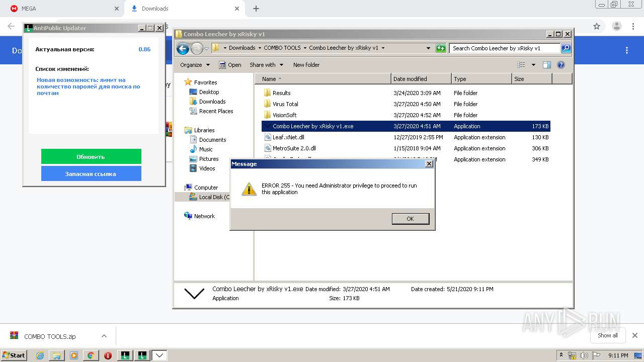Open Chrome three-dot menu
The width and height of the screenshot is (644, 362).
tap(633, 26)
